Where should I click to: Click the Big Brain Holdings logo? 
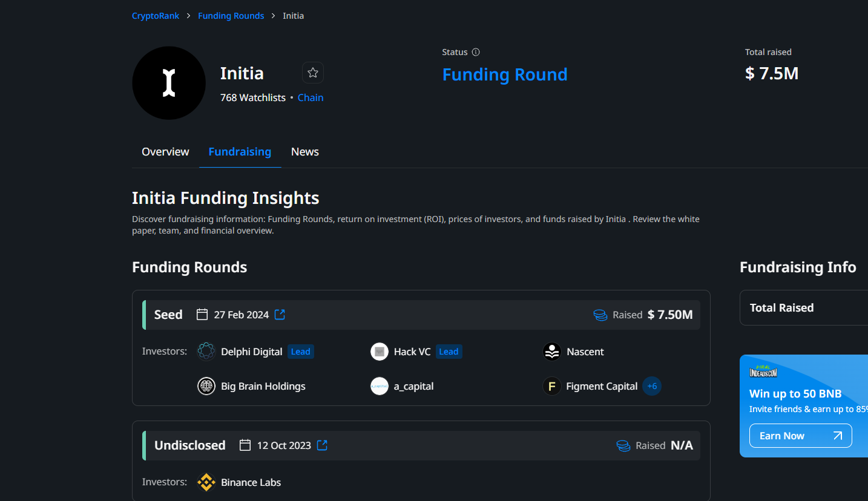tap(206, 386)
